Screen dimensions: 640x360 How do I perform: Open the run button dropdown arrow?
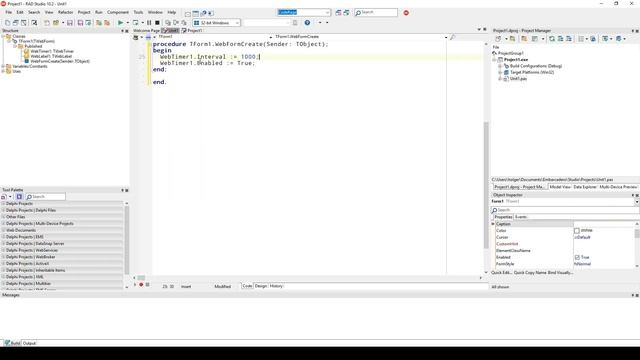(127, 23)
